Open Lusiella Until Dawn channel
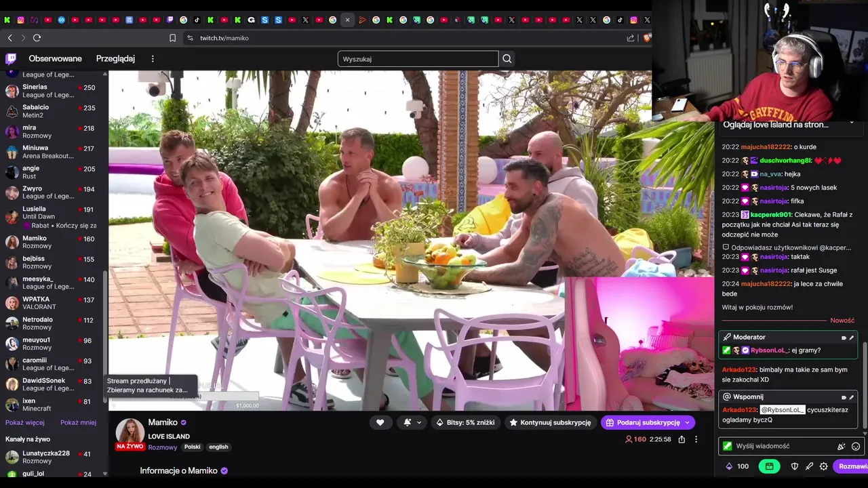The height and width of the screenshot is (488, 868). click(51, 217)
